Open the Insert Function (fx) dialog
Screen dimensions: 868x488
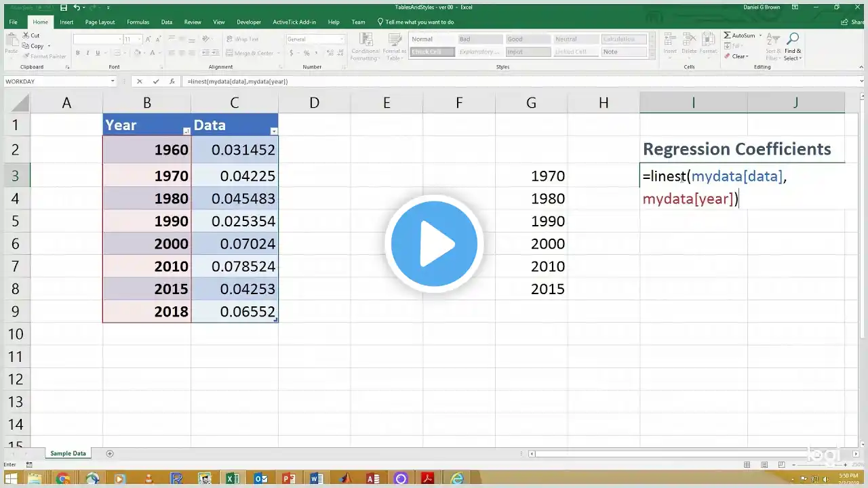tap(172, 81)
